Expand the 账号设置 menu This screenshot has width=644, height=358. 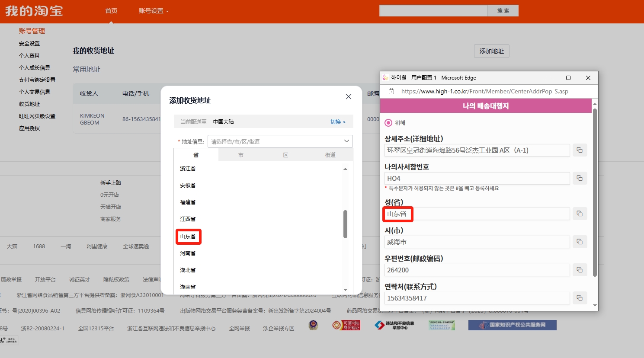tap(154, 11)
